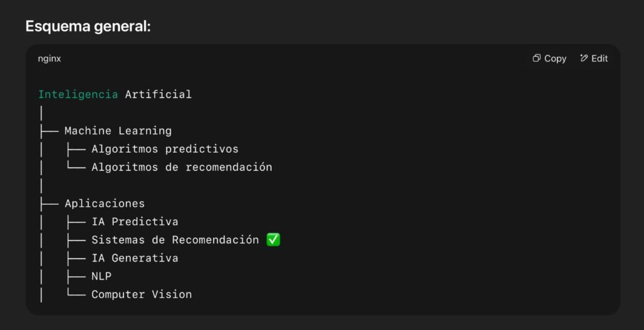Select the Machine Learning tree line
The height and width of the screenshot is (330, 644).
pos(118,131)
